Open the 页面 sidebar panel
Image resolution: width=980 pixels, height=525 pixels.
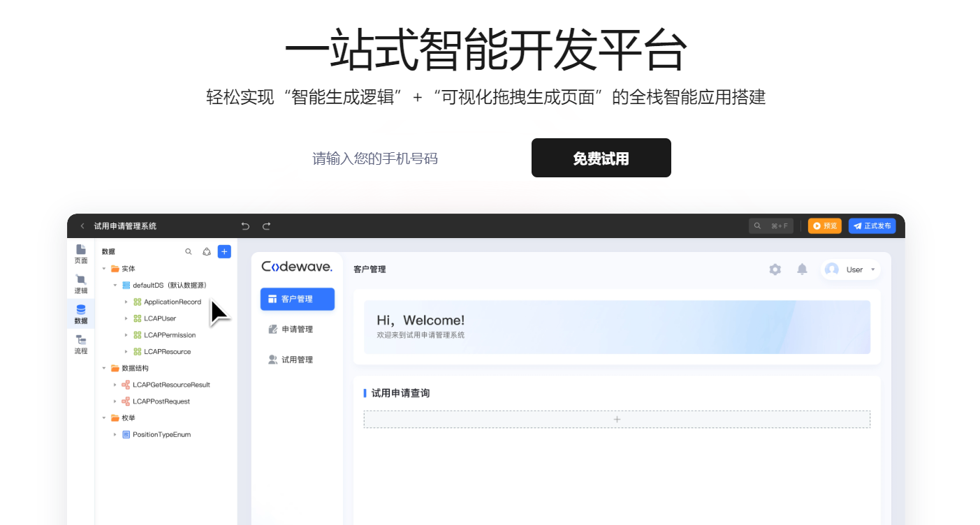pyautogui.click(x=81, y=254)
